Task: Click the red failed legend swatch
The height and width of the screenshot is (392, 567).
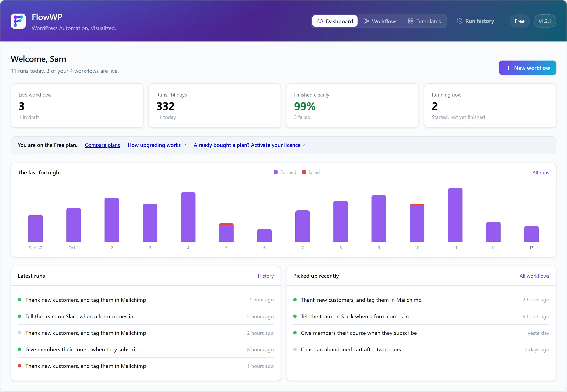Action: (x=304, y=172)
